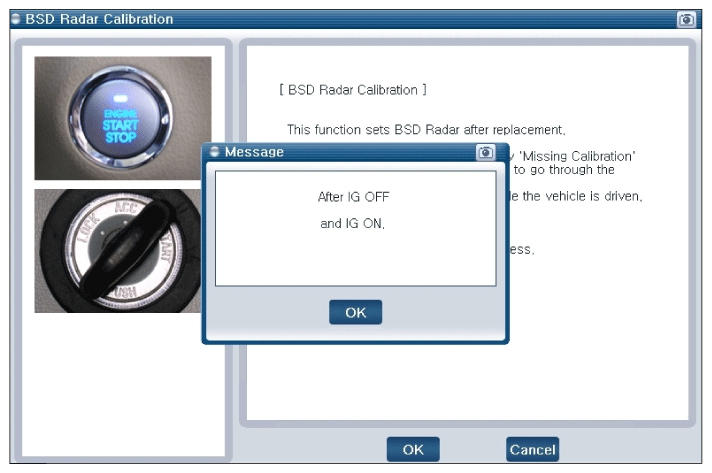This screenshot has width=712, height=473.
Task: Confirm with the bottom OK button
Action: 412,450
